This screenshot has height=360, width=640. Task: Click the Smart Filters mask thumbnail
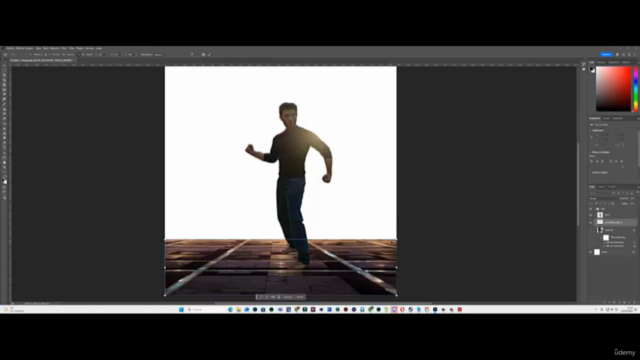pos(606,238)
